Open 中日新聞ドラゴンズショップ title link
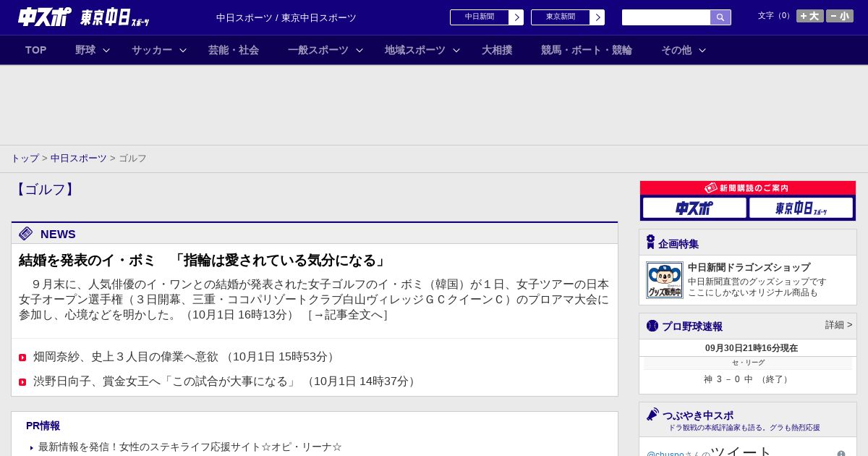Image resolution: width=868 pixels, height=456 pixels. pos(749,268)
